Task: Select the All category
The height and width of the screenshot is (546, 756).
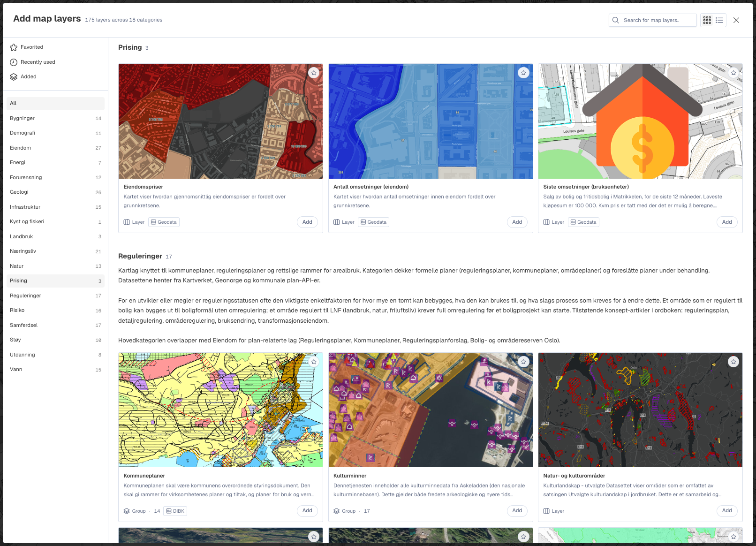Action: coord(55,103)
